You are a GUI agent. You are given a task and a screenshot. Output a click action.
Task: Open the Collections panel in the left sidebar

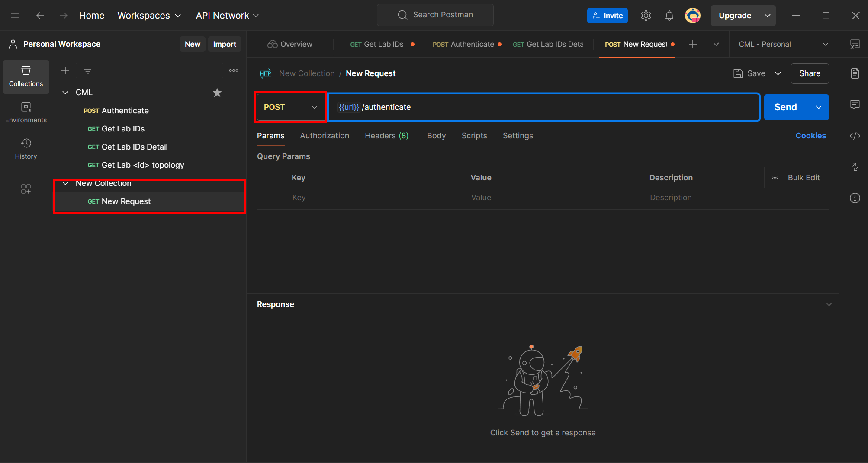pos(26,77)
